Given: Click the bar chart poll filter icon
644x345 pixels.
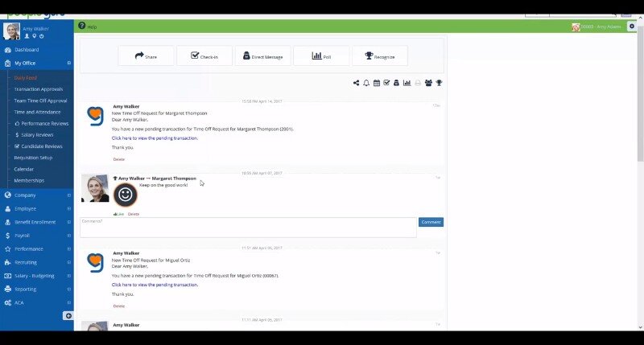Looking at the screenshot, I should 407,83.
